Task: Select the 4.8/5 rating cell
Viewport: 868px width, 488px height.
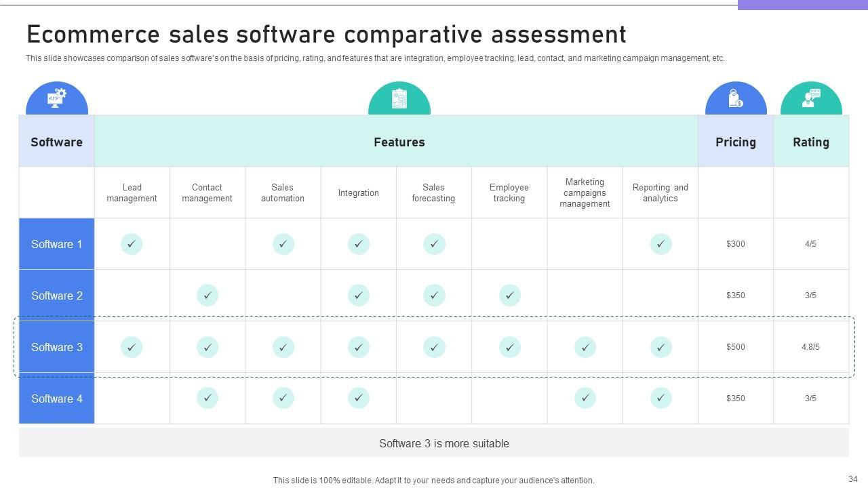Action: click(811, 347)
